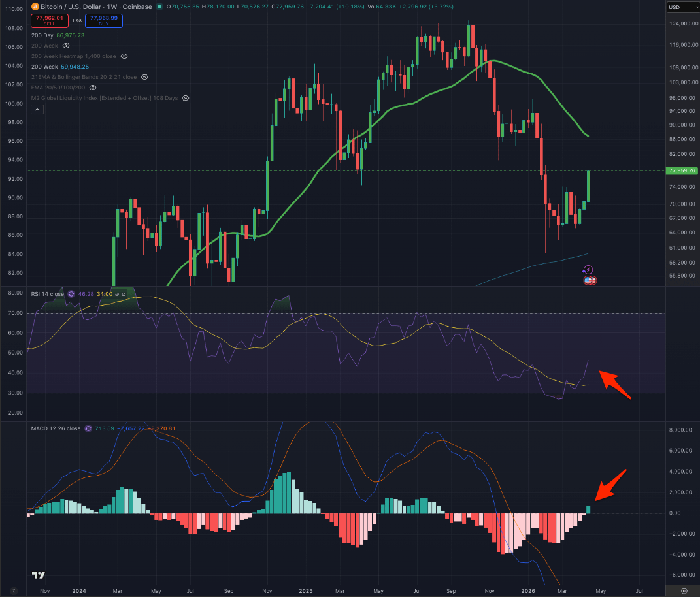Image resolution: width=700 pixels, height=597 pixels.
Task: Open the purple icon beside RSI 14 close
Action: click(71, 294)
